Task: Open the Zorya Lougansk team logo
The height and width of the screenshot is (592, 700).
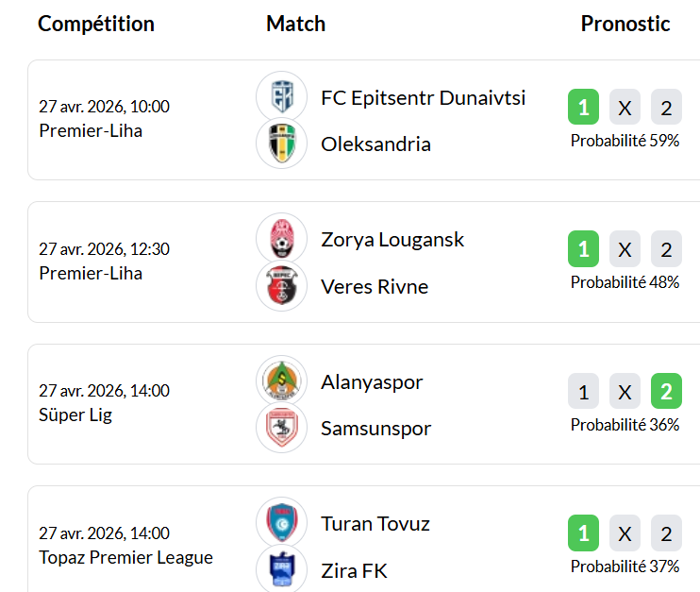Action: (281, 239)
